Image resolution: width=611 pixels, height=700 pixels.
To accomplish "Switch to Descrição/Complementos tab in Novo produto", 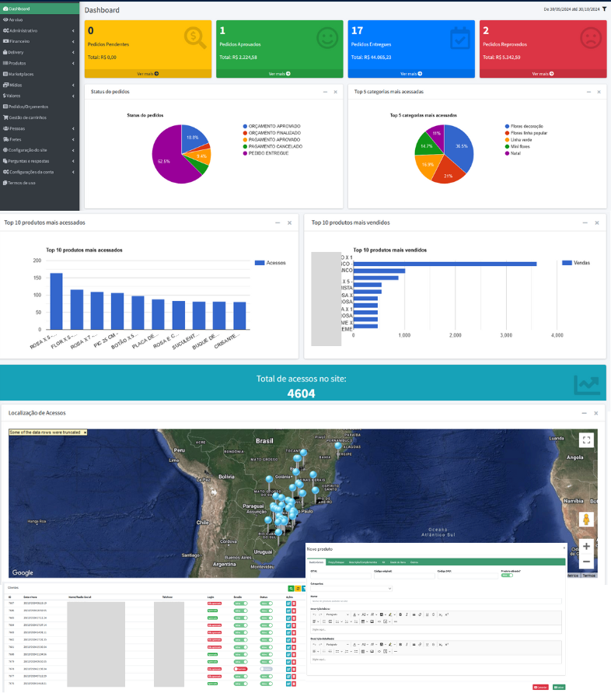I will point(361,562).
